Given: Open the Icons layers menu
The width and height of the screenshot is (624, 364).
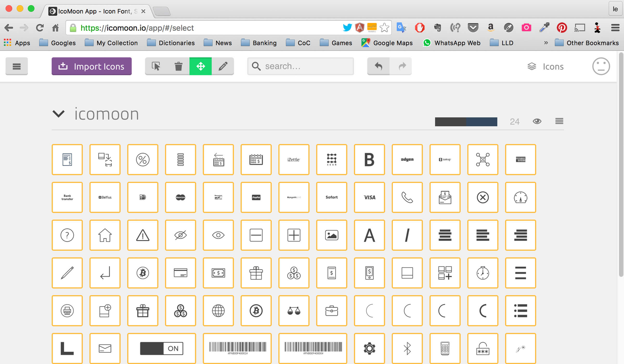Looking at the screenshot, I should tap(545, 67).
